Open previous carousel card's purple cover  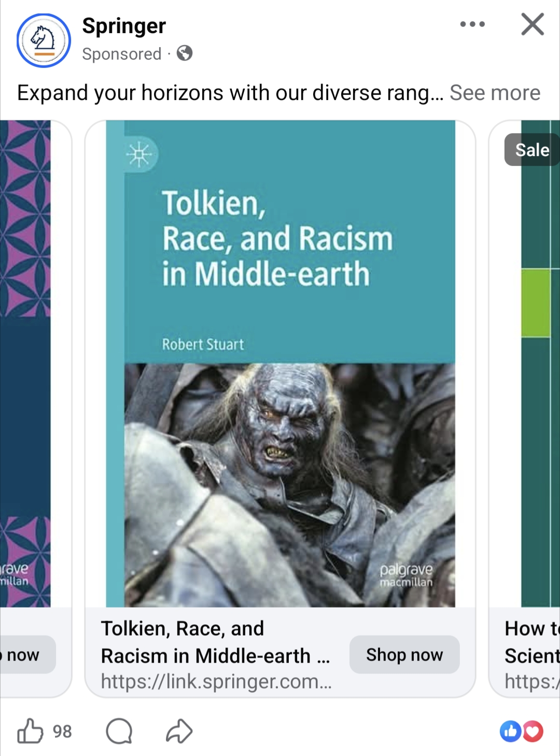(x=25, y=364)
